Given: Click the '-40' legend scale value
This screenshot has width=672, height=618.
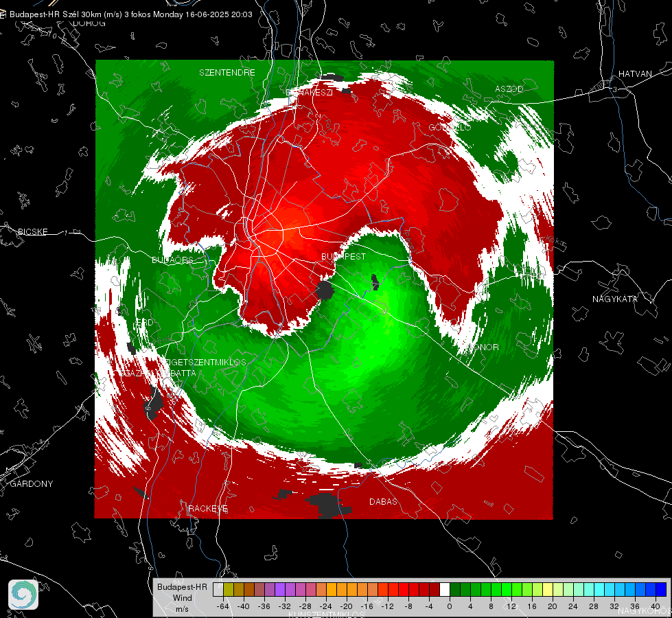Looking at the screenshot, I should coord(244,606).
